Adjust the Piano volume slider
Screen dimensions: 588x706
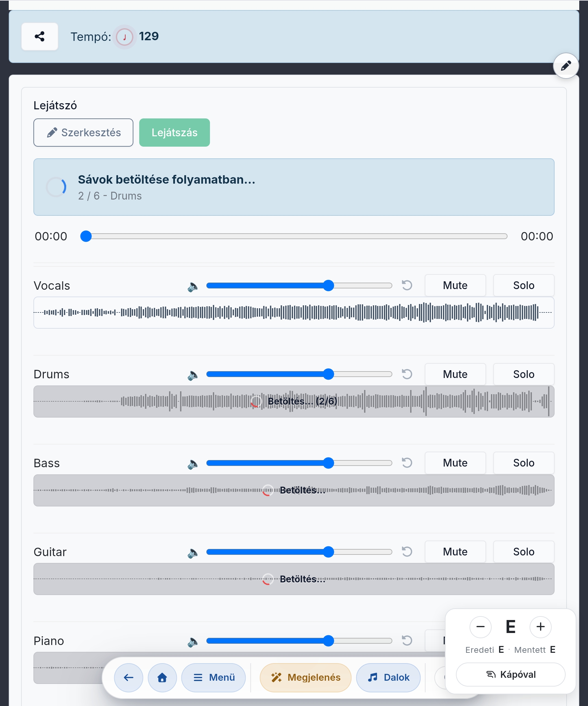[299, 641]
